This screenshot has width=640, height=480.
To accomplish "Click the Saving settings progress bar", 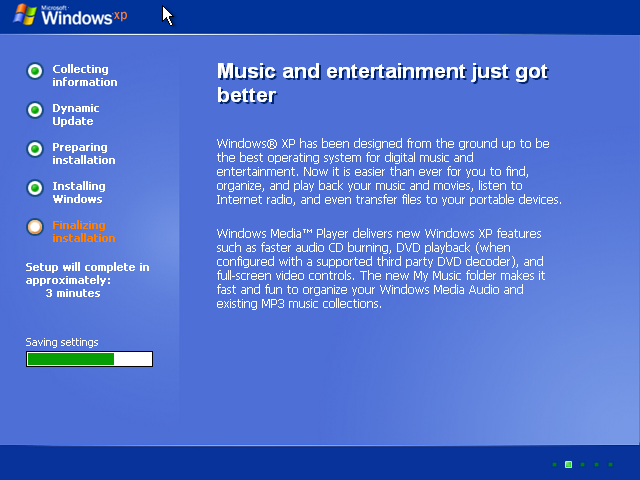I will [x=89, y=359].
